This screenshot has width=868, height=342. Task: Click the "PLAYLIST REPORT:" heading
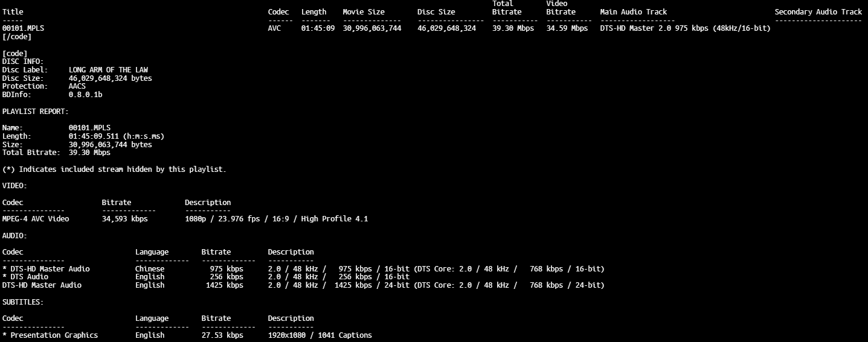[36, 112]
